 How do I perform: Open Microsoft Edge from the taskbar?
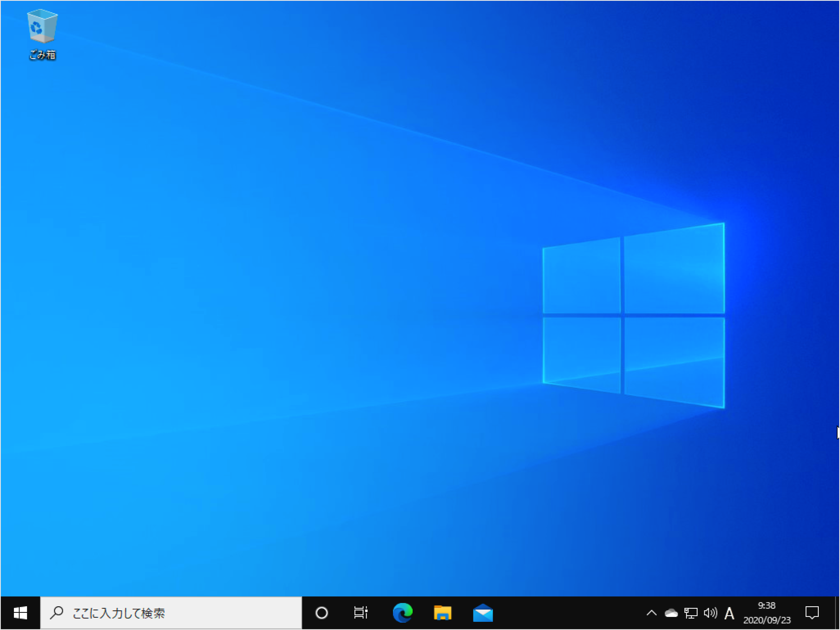tap(402, 613)
